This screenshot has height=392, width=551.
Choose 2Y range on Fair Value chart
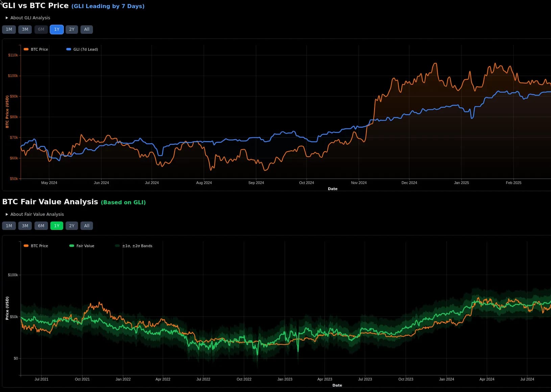72,226
